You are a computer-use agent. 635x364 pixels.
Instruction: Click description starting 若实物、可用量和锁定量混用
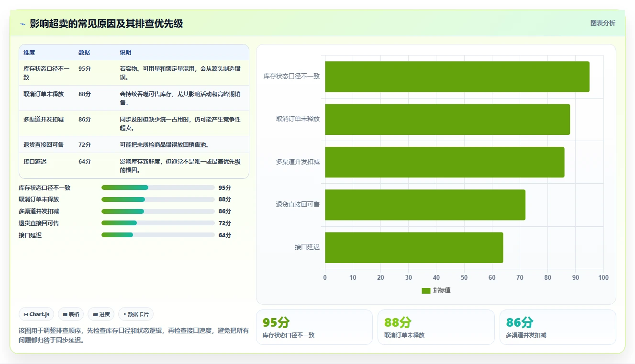(x=180, y=73)
